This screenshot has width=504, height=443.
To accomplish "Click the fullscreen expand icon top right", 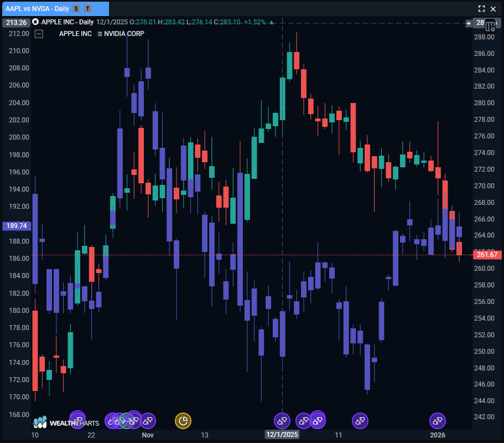I will tap(481, 8).
